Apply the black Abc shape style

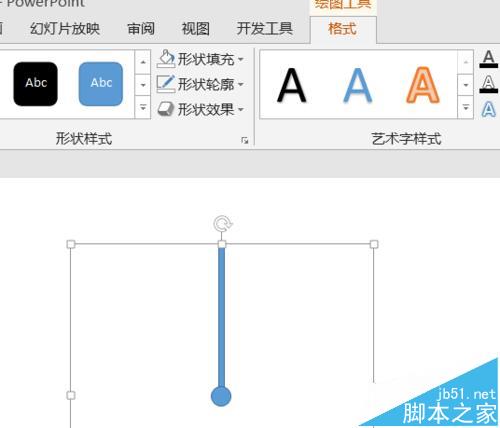[x=35, y=84]
